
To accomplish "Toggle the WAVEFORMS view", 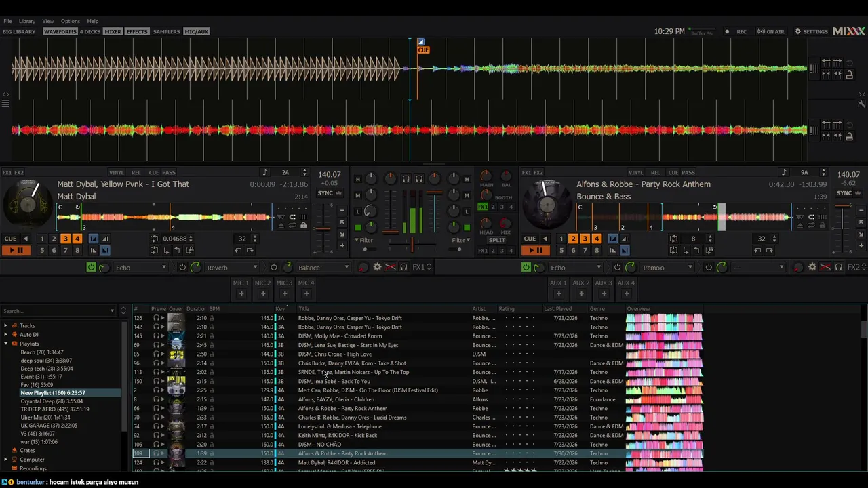I will [60, 32].
